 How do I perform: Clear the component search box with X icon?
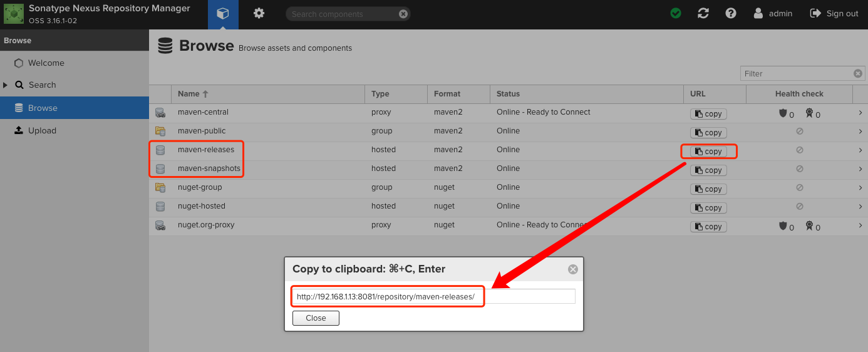click(x=403, y=14)
